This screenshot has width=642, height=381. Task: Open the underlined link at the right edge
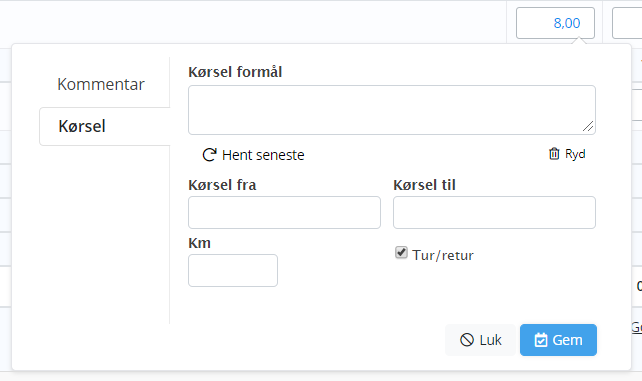[637, 327]
